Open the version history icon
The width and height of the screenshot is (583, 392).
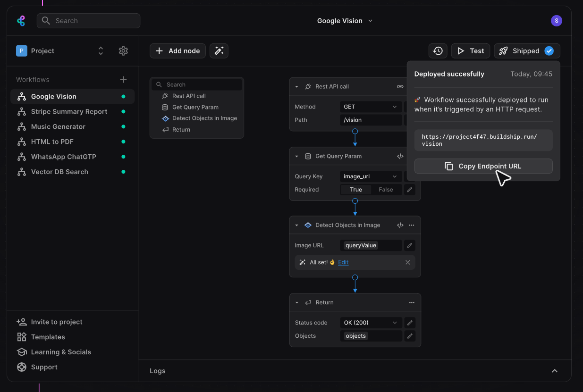point(438,51)
